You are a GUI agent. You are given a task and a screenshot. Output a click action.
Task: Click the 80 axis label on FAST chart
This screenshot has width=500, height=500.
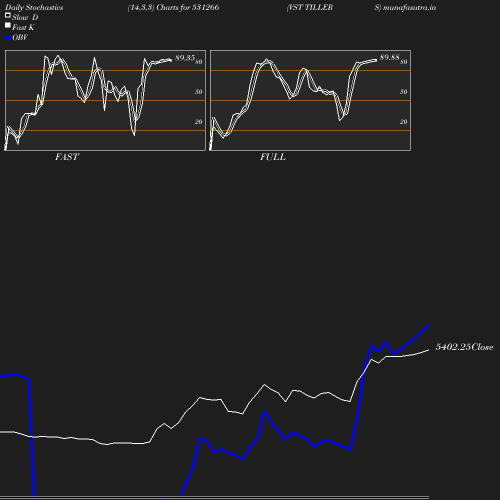(199, 62)
